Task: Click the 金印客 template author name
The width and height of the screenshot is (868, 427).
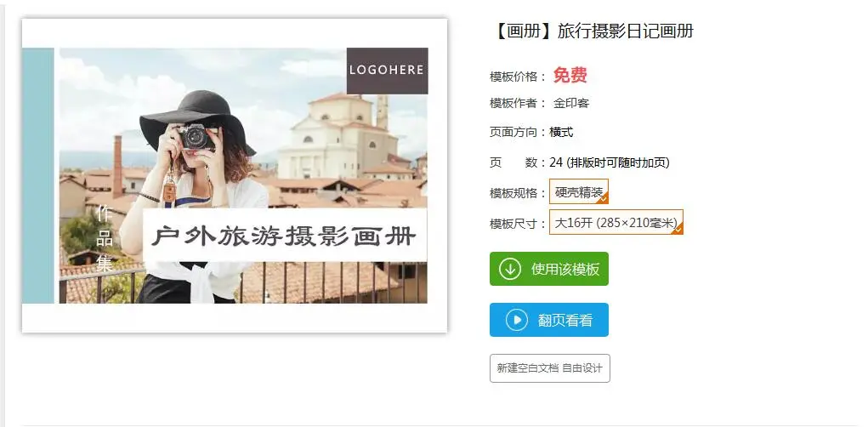Action: click(571, 103)
